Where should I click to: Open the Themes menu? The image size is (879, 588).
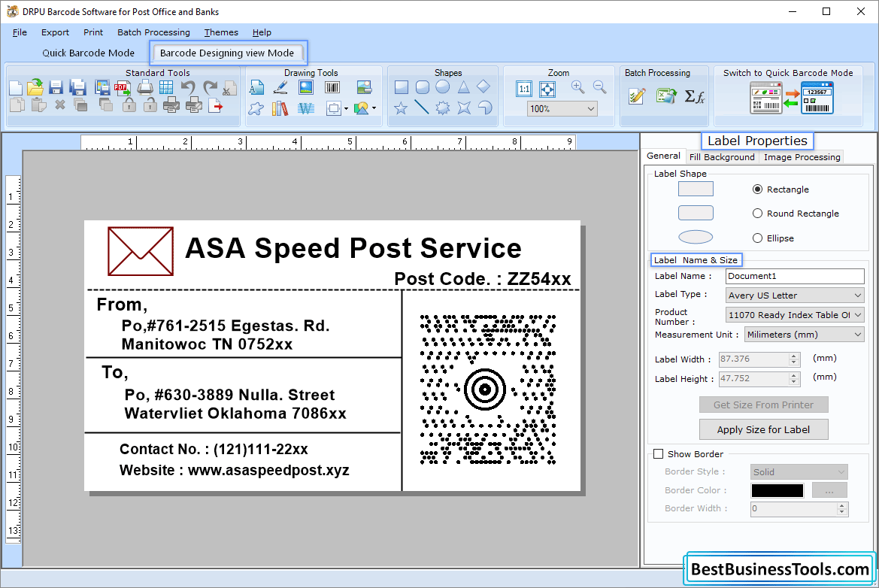click(221, 32)
